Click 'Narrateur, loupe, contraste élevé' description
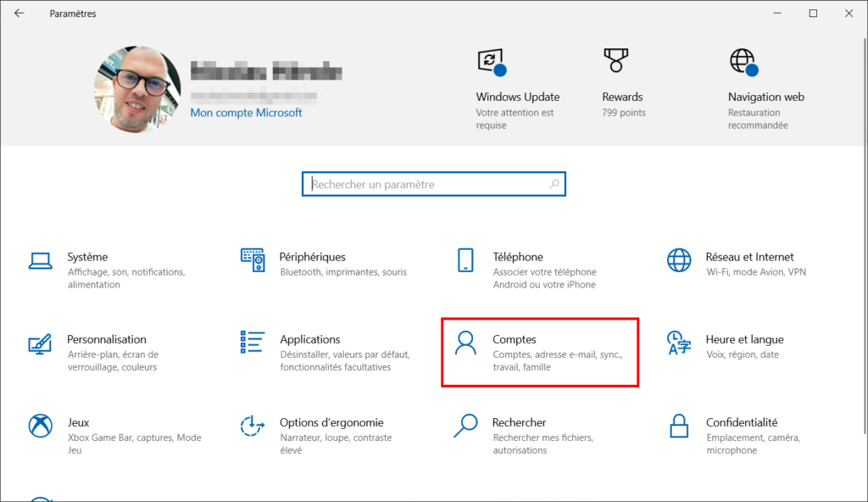868x502 pixels. (336, 443)
